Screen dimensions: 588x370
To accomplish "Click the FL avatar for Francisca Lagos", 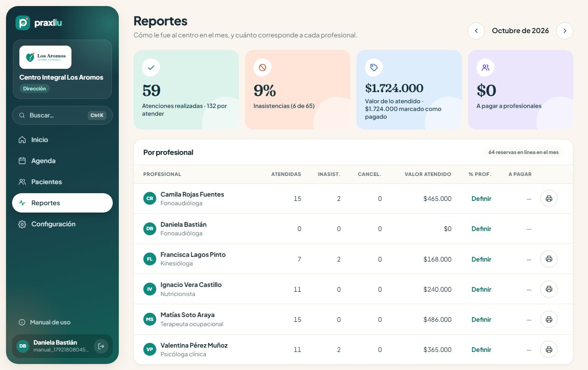I will tap(150, 259).
